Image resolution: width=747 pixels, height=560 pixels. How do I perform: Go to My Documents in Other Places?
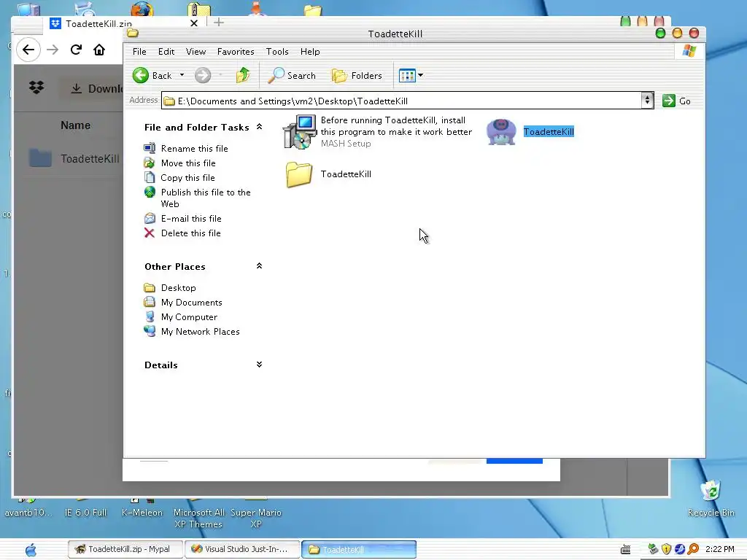coord(192,303)
